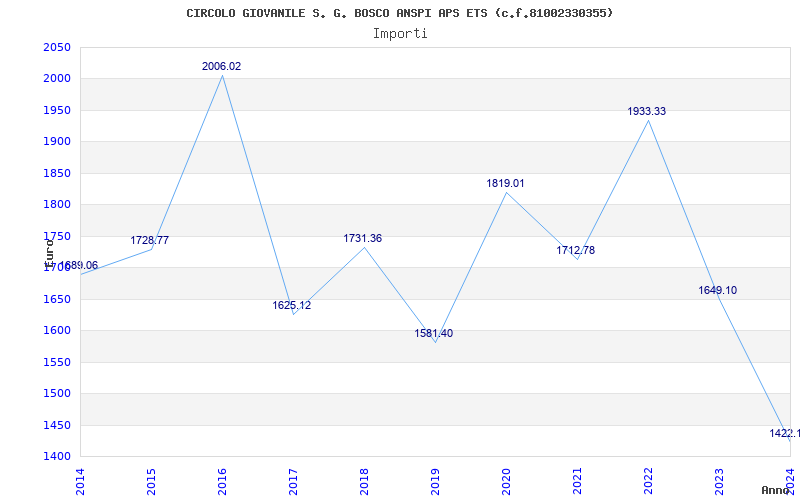Click the Importi subtitle
The height and width of the screenshot is (500, 800).
click(x=400, y=34)
